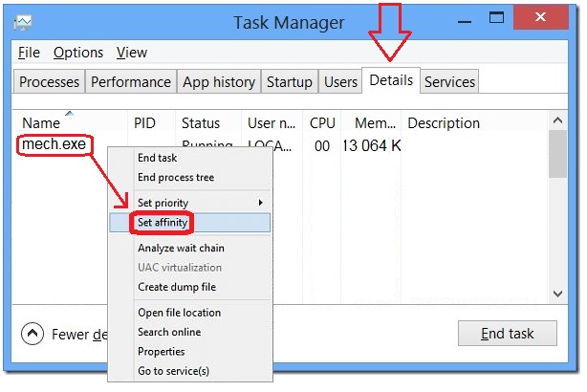This screenshot has height=392, width=587.
Task: Select the mech.exe process row
Action: [55, 146]
